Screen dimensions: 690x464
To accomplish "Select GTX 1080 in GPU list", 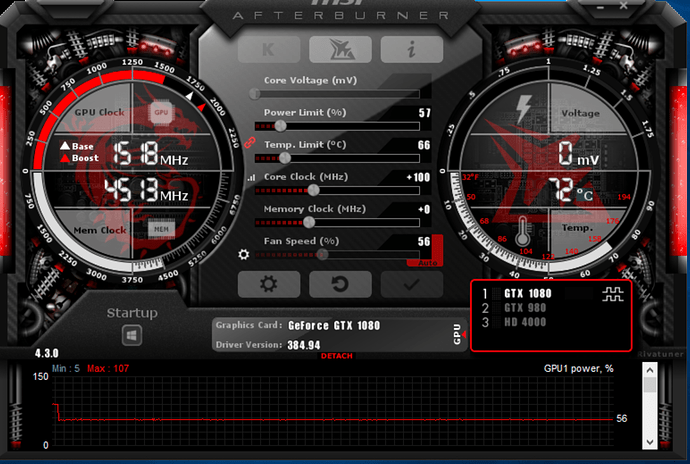I will click(x=528, y=294).
